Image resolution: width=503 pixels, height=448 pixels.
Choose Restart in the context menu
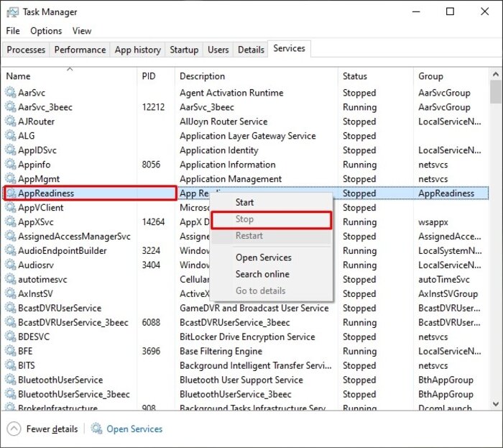click(272, 236)
